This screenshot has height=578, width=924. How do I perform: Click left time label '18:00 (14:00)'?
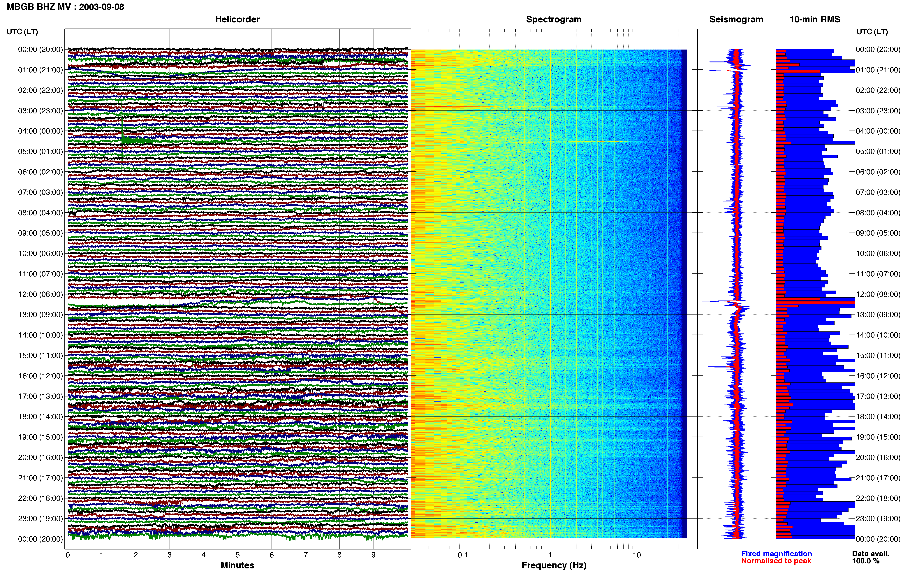tap(41, 417)
